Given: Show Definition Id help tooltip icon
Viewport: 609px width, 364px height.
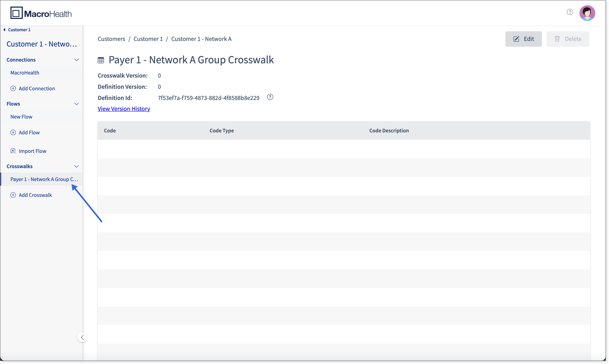Looking at the screenshot, I should click(x=270, y=97).
